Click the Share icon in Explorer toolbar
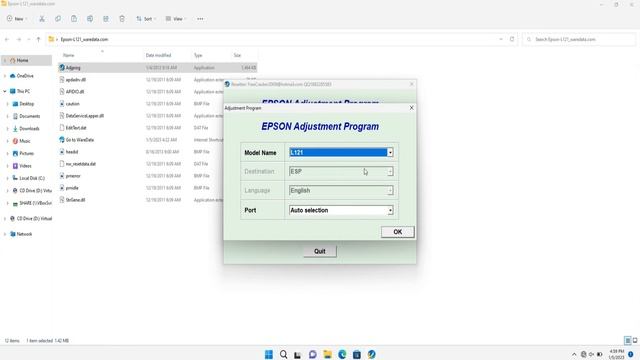The image size is (640, 360). [106, 19]
